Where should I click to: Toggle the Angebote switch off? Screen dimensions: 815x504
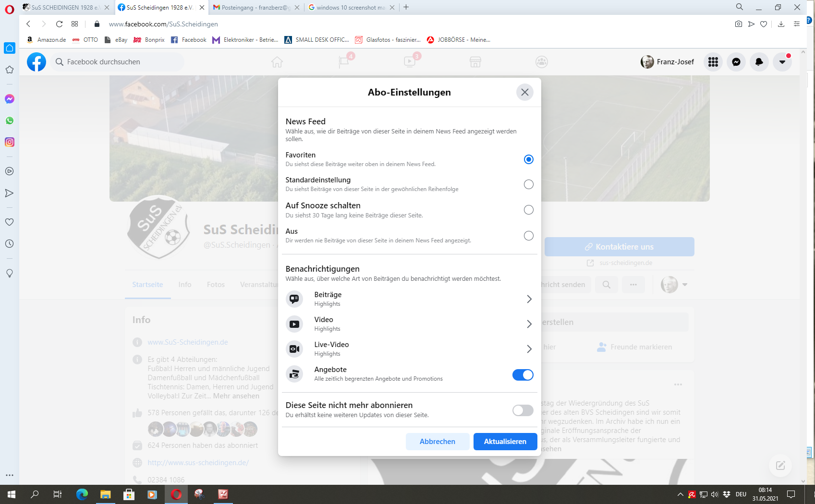(x=523, y=375)
